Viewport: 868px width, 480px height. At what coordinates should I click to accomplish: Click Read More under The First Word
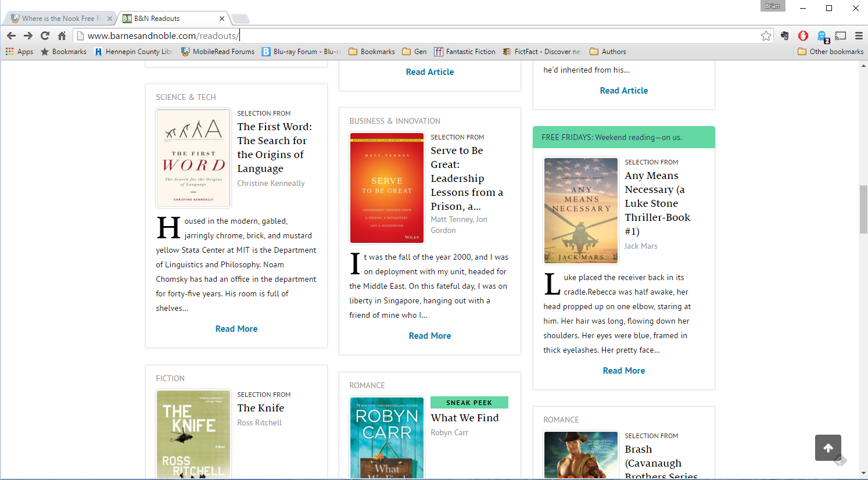236,329
